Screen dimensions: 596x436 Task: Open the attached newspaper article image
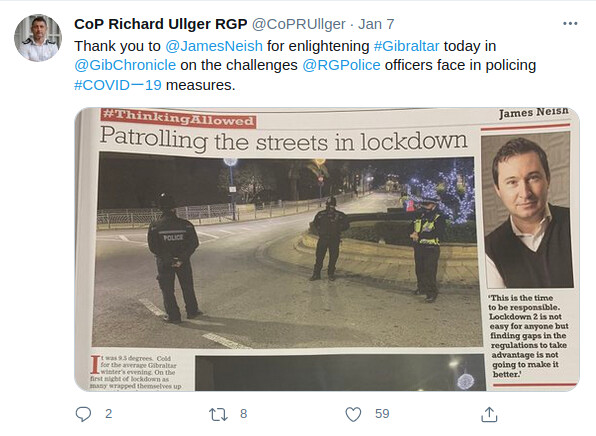(x=327, y=249)
